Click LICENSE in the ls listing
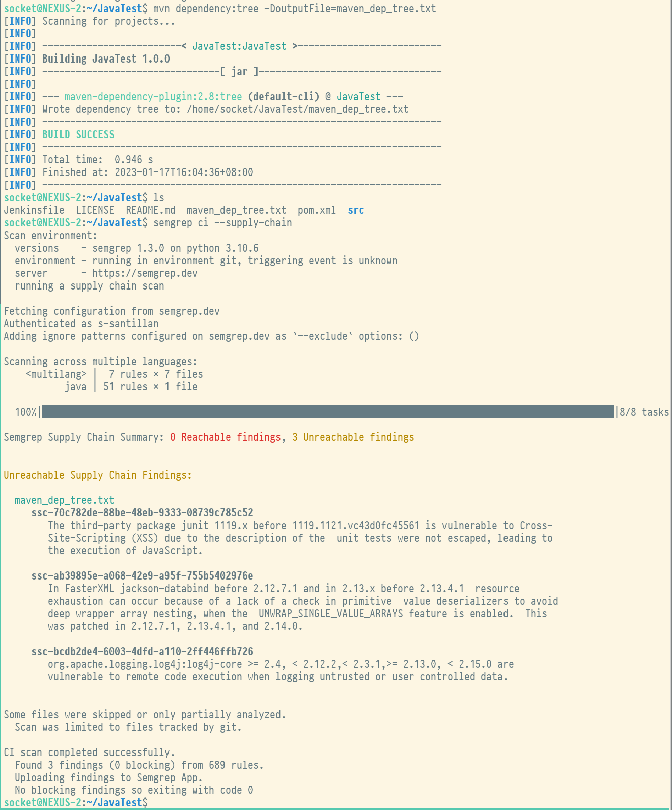 coord(95,210)
